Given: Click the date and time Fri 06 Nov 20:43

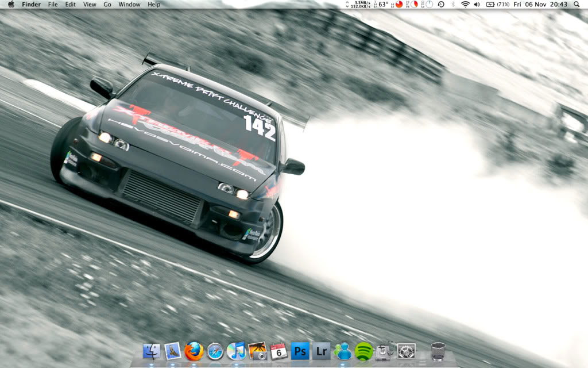Looking at the screenshot, I should [540, 4].
